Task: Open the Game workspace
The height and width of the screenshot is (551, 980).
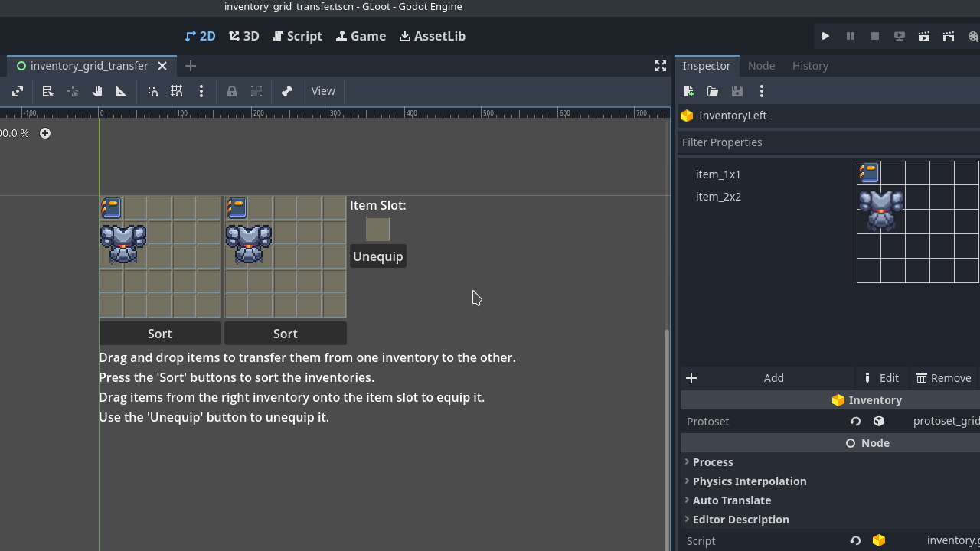Action: pos(361,36)
